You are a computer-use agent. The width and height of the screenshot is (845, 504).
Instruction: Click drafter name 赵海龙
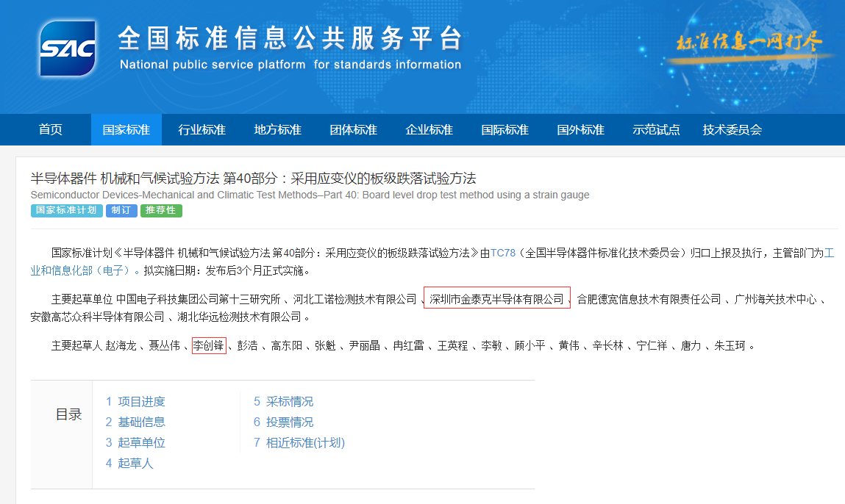(x=121, y=346)
